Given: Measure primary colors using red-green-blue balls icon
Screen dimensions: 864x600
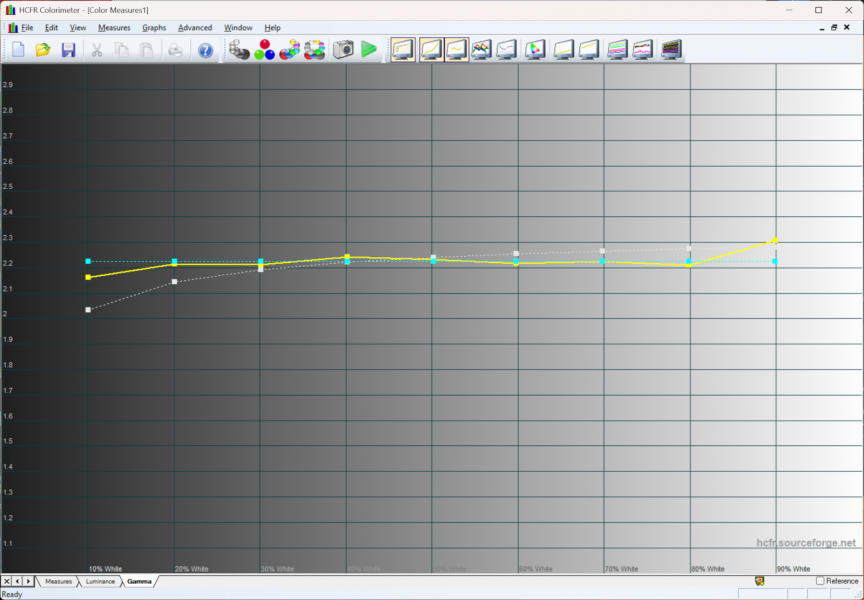Looking at the screenshot, I should (x=265, y=49).
